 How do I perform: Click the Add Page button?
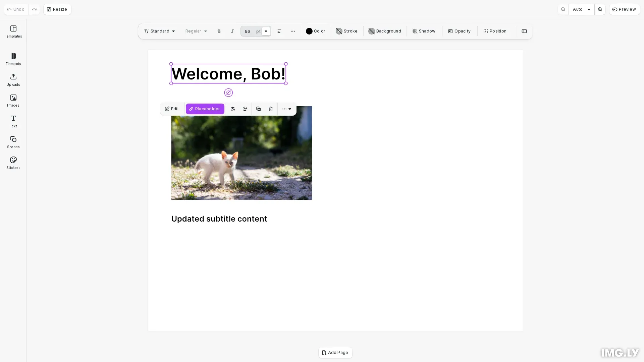point(335,353)
